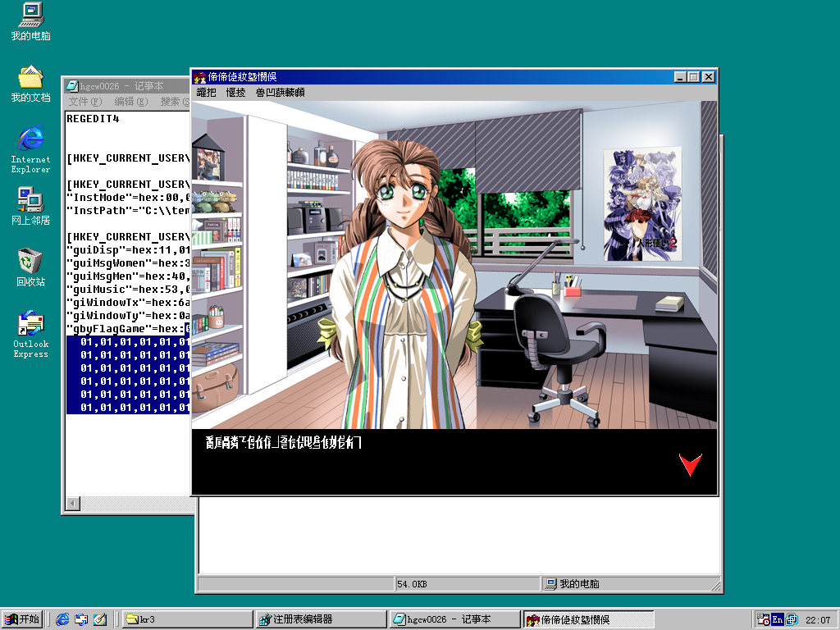Open the 编辑(E) menu in Notepad
This screenshot has height=630, width=840.
coord(131,101)
